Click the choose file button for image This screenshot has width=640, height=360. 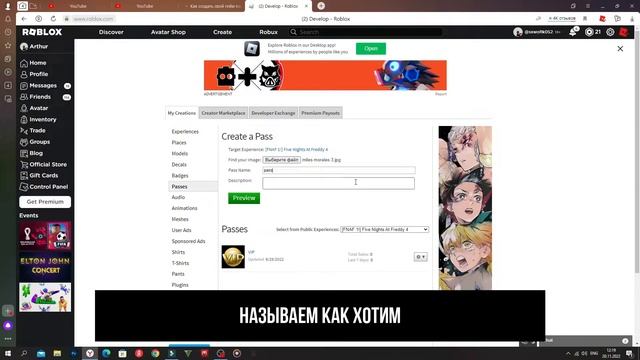[x=282, y=160]
